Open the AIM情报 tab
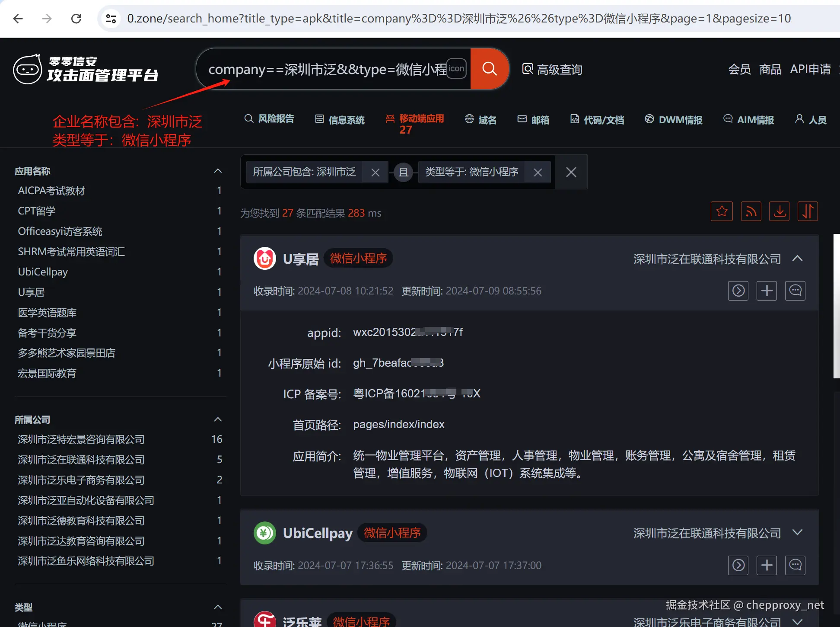The width and height of the screenshot is (840, 627). 748,119
